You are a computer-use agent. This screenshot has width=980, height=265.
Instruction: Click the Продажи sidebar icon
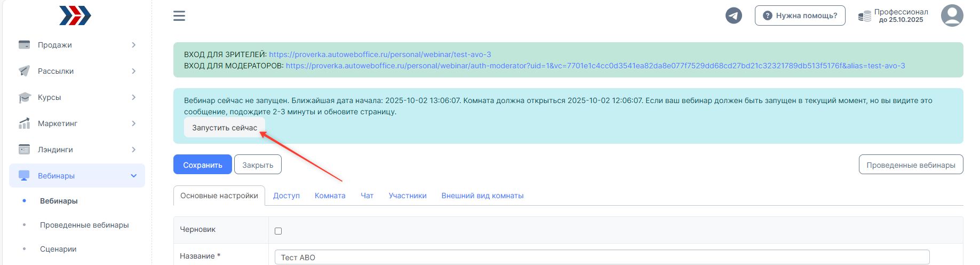(24, 45)
